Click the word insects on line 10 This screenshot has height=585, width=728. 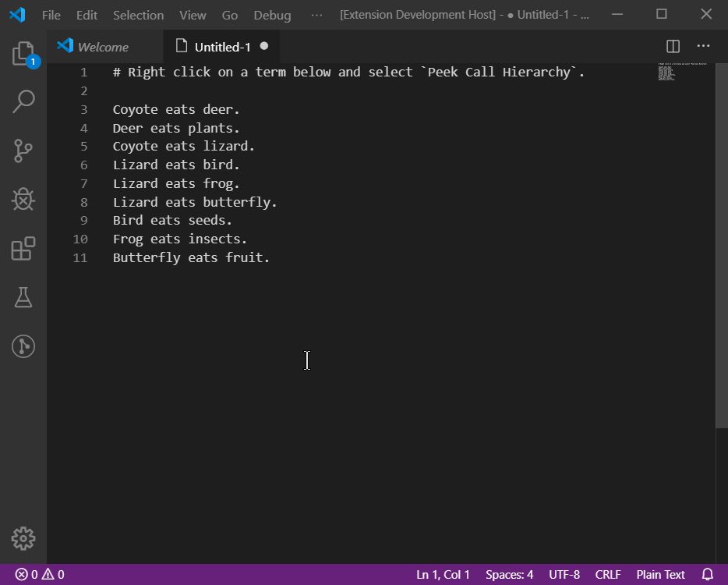[x=214, y=239]
